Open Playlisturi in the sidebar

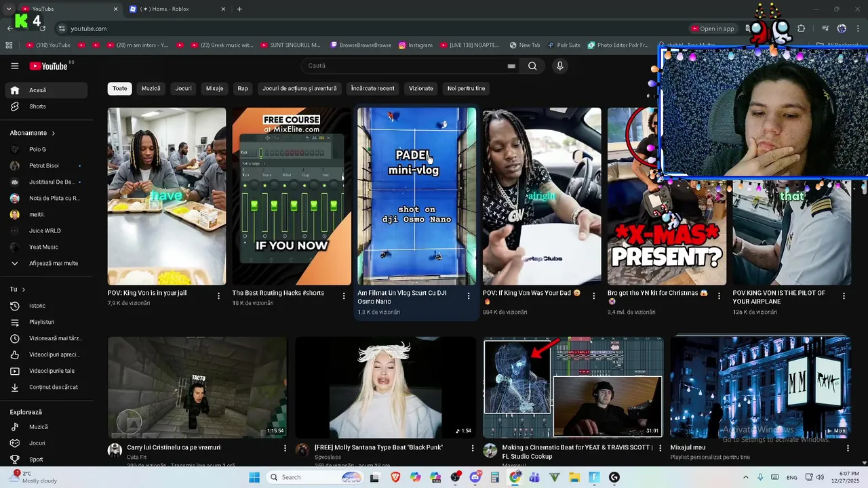click(46, 322)
